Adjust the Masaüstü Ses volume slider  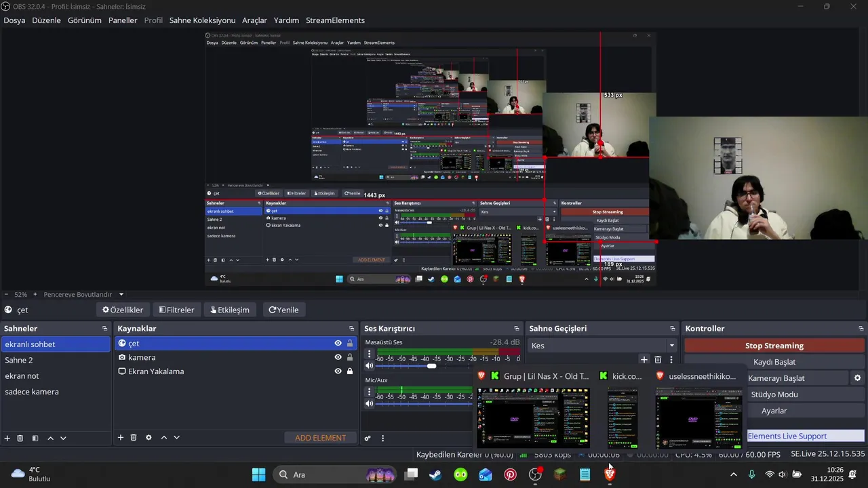431,366
